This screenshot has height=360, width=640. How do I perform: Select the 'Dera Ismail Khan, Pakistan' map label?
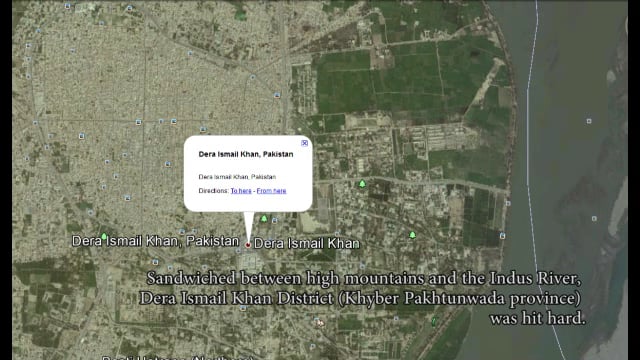point(155,241)
